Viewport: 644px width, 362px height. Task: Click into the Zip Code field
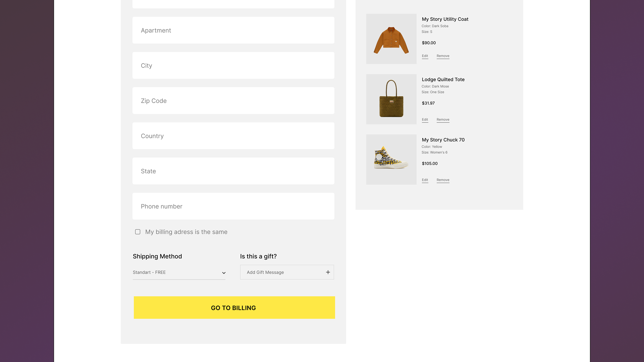click(233, 101)
